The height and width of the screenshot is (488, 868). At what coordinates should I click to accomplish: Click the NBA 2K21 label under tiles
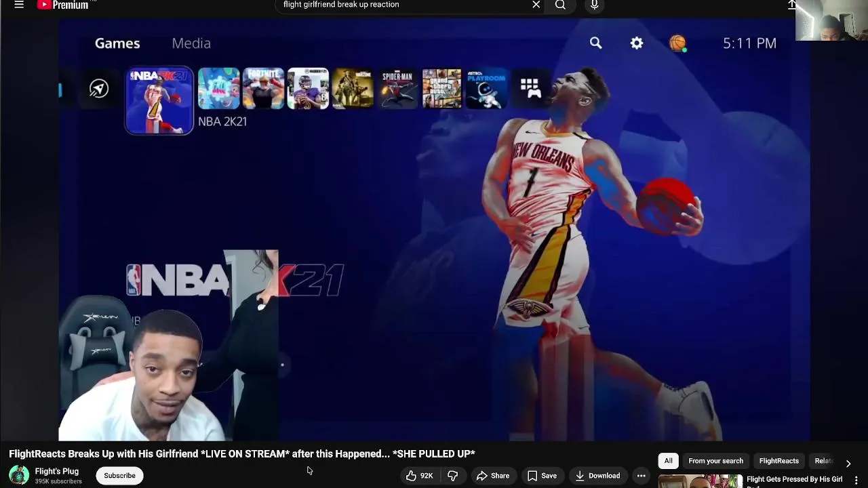tap(222, 121)
